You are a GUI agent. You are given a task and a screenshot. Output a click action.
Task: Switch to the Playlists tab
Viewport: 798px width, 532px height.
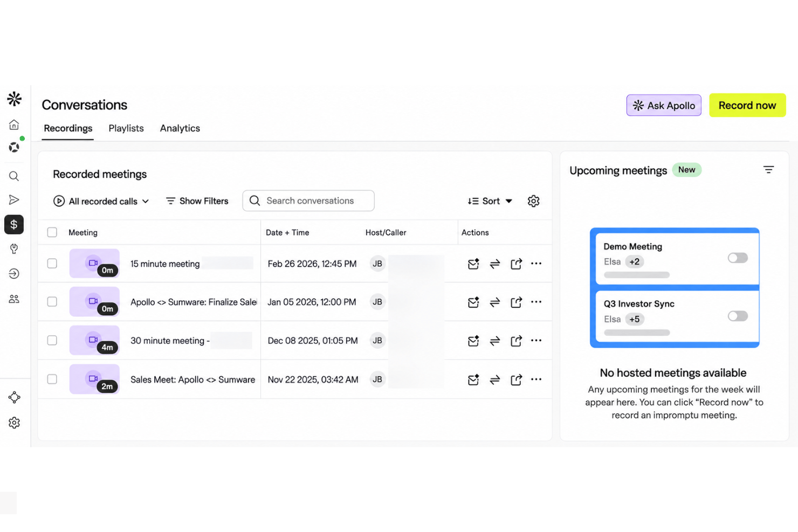pyautogui.click(x=126, y=128)
